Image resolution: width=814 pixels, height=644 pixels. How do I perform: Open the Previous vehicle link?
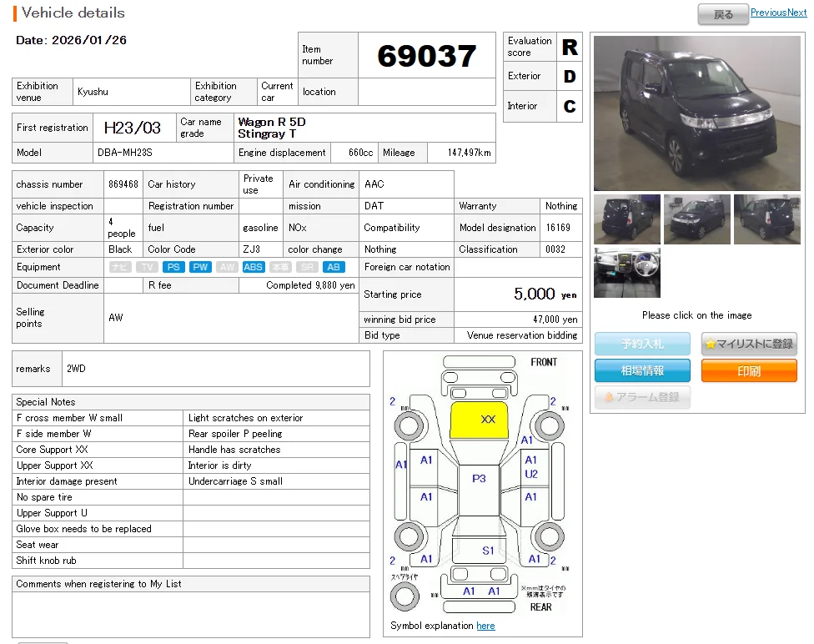pyautogui.click(x=768, y=13)
